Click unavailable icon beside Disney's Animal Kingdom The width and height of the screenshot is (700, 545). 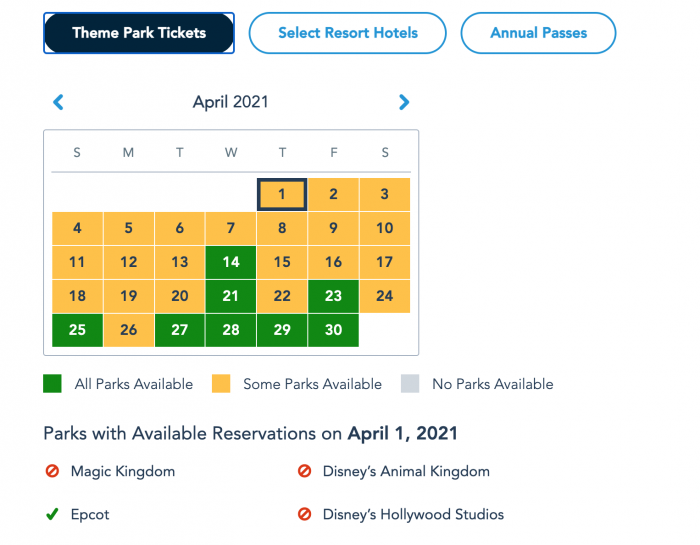(304, 471)
